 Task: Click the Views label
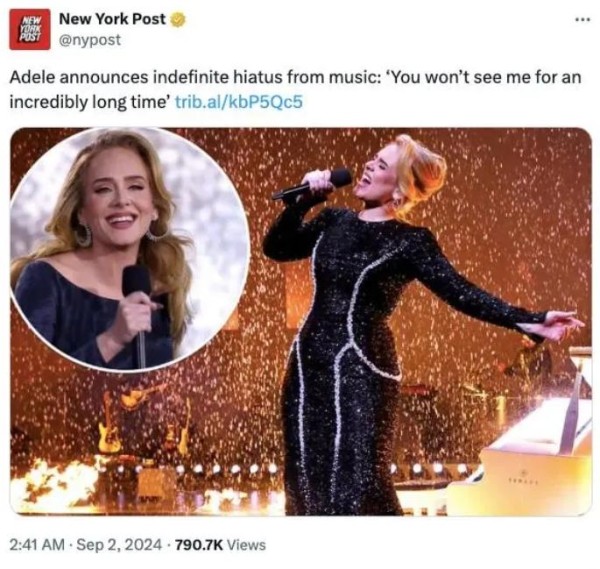coord(246,545)
